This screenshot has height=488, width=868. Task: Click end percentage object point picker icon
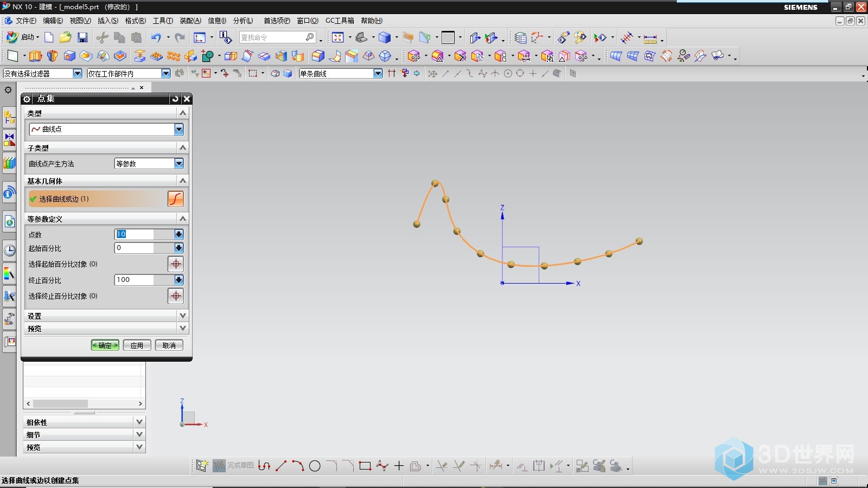click(176, 296)
